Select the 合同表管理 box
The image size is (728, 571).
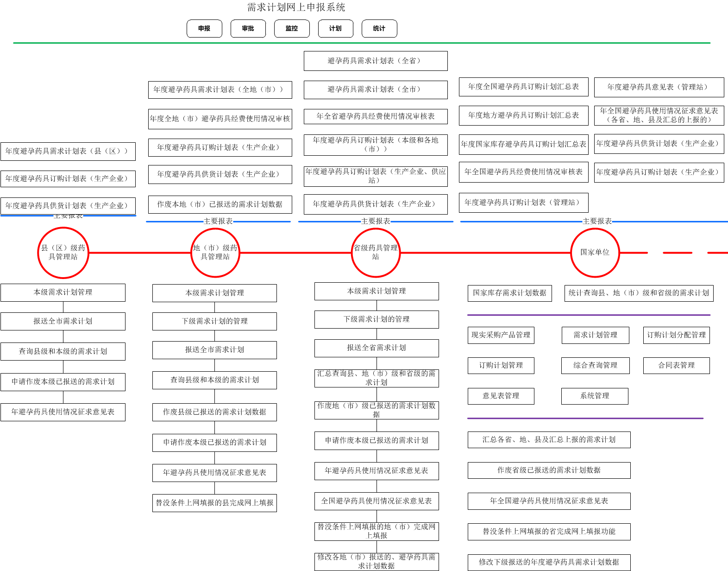pos(676,365)
